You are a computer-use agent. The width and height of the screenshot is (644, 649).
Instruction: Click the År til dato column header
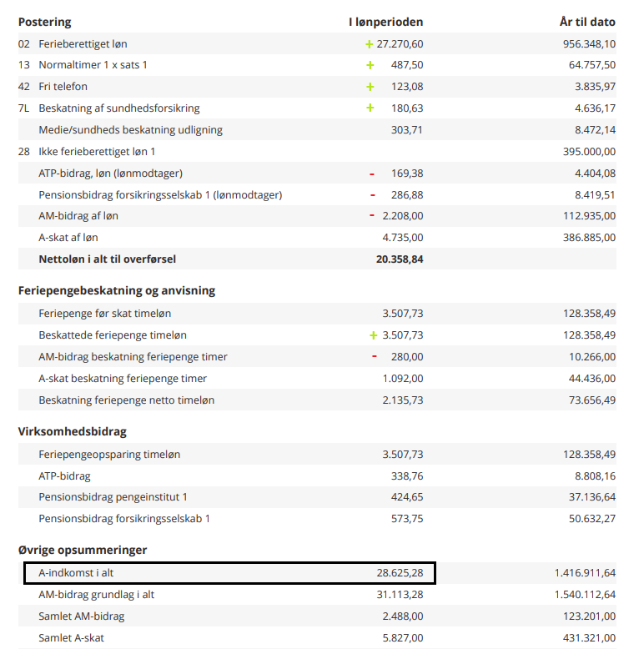point(587,22)
